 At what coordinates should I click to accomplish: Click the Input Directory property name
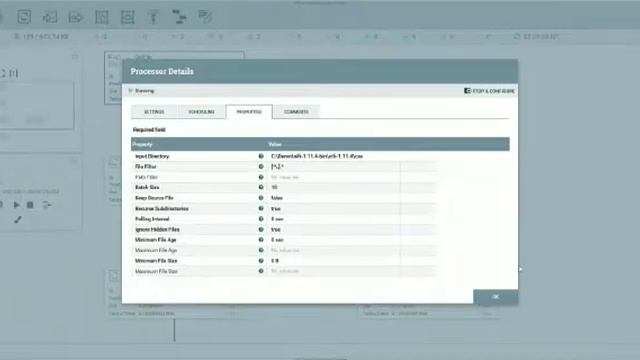tap(152, 156)
